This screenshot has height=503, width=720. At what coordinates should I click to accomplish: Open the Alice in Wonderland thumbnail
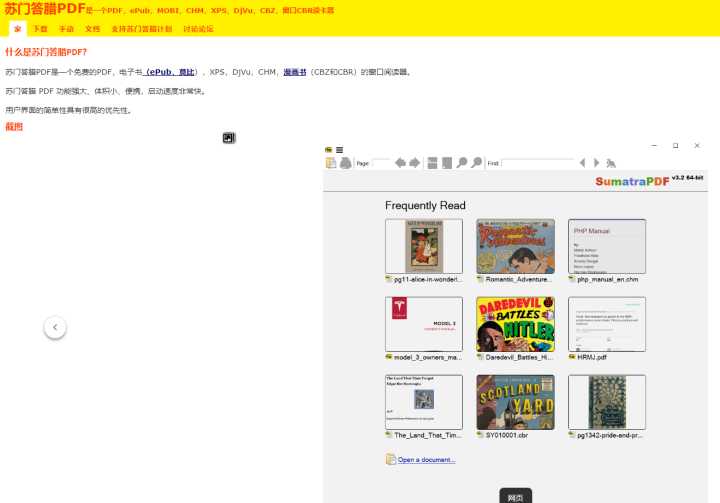(x=424, y=246)
